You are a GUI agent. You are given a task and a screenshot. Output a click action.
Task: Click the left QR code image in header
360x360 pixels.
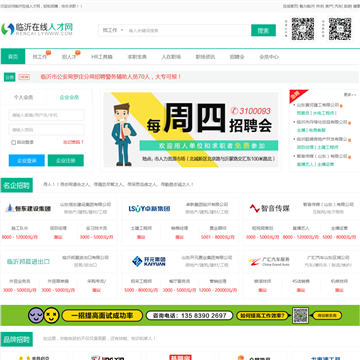[x=303, y=29]
